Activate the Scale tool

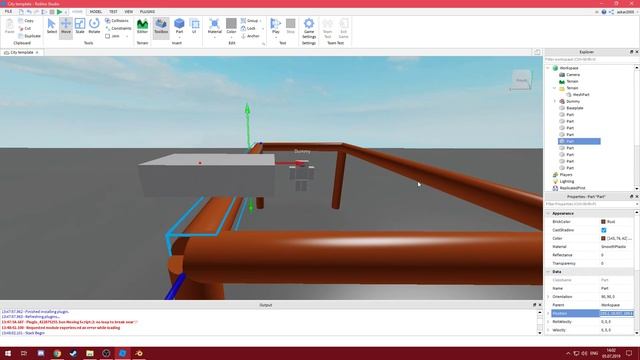coord(80,26)
